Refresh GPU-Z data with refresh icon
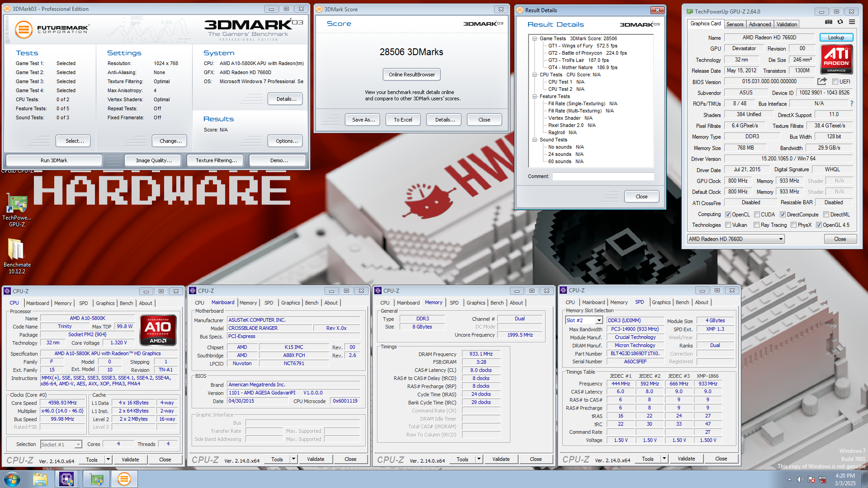Viewport: 868px width, 488px height. pos(840,22)
